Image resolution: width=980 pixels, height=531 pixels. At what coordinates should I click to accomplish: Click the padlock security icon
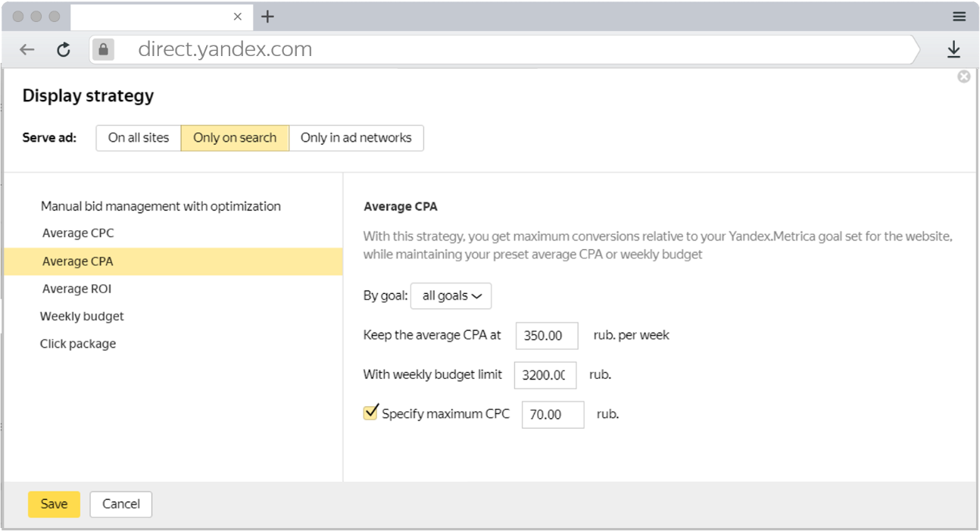tap(104, 50)
